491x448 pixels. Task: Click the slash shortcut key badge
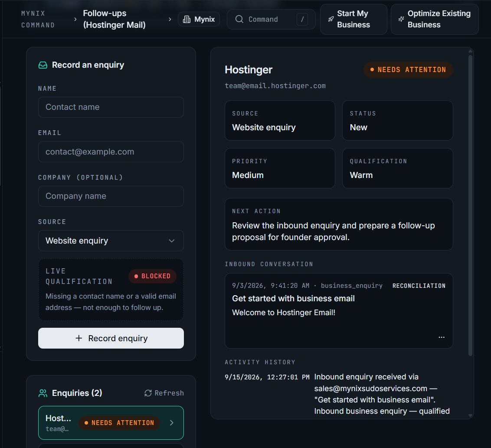302,19
